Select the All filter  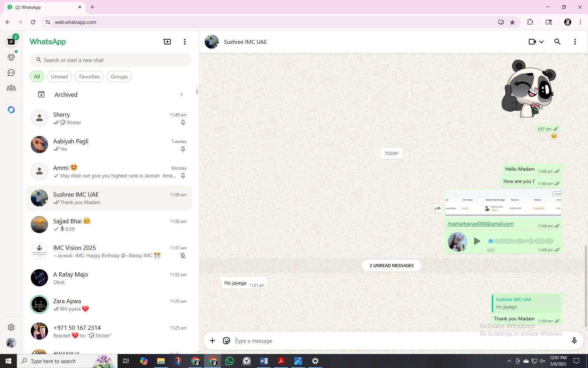click(x=37, y=77)
